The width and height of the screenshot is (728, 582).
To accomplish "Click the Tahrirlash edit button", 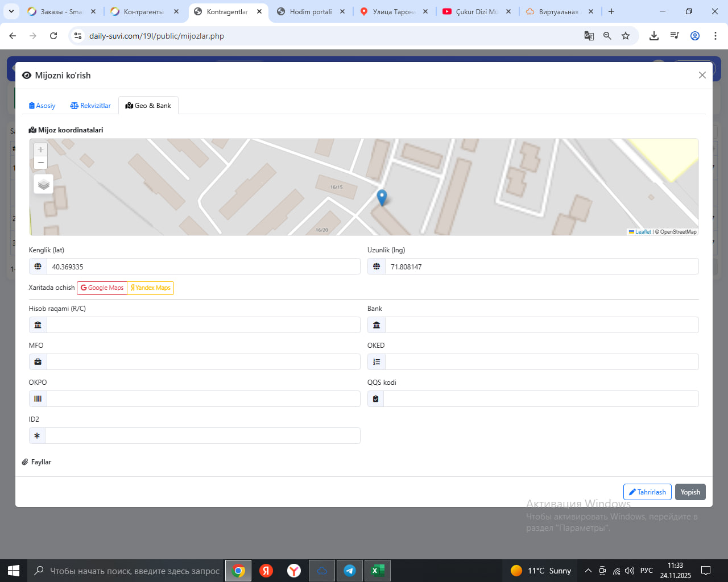I will [647, 492].
